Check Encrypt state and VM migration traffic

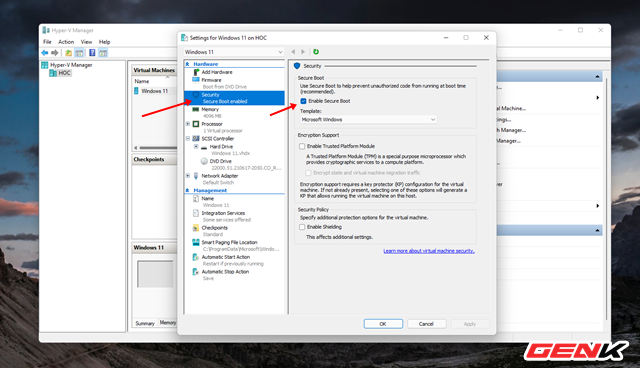(x=309, y=173)
